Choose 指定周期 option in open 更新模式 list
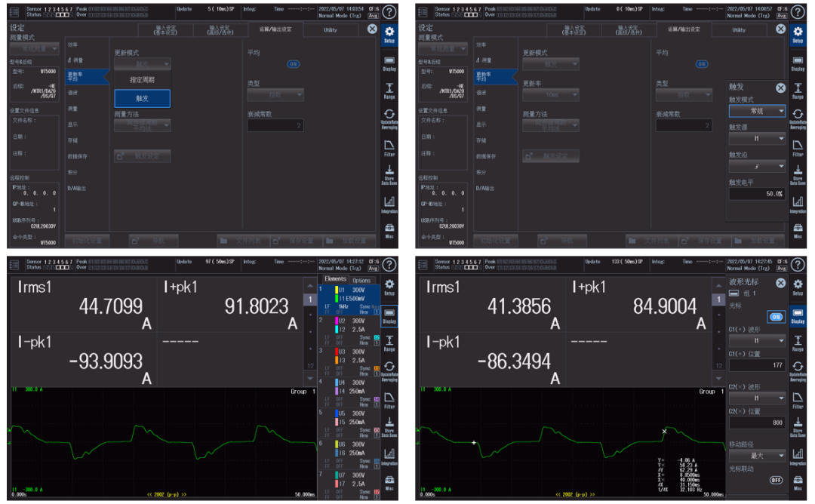The image size is (815, 504). point(142,79)
